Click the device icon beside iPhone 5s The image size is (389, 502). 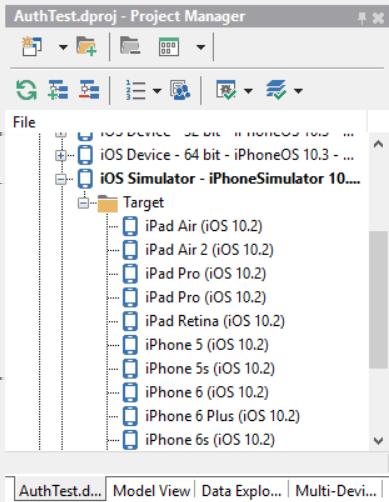coord(130,368)
